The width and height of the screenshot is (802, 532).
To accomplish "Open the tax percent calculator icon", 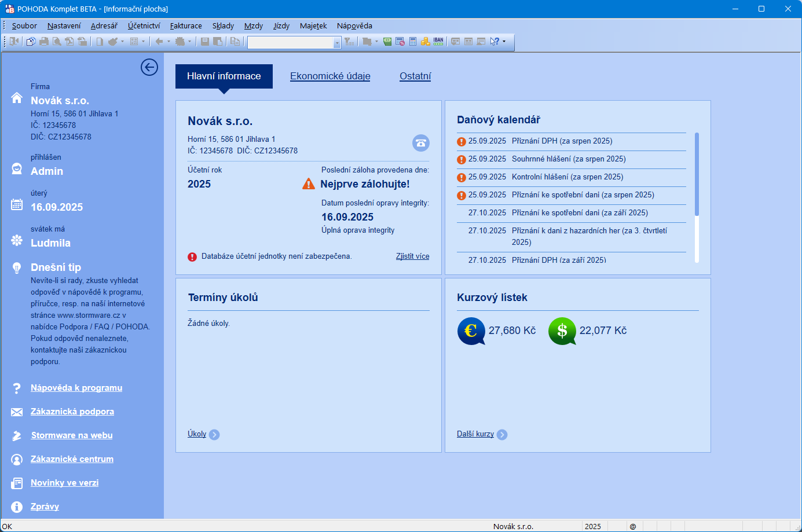I will click(400, 42).
